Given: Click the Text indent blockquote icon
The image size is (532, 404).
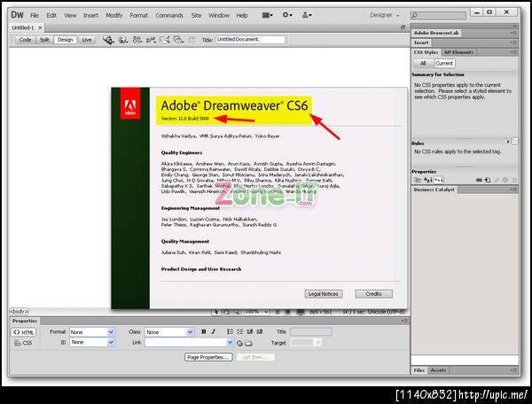Looking at the screenshot, I should [260, 332].
